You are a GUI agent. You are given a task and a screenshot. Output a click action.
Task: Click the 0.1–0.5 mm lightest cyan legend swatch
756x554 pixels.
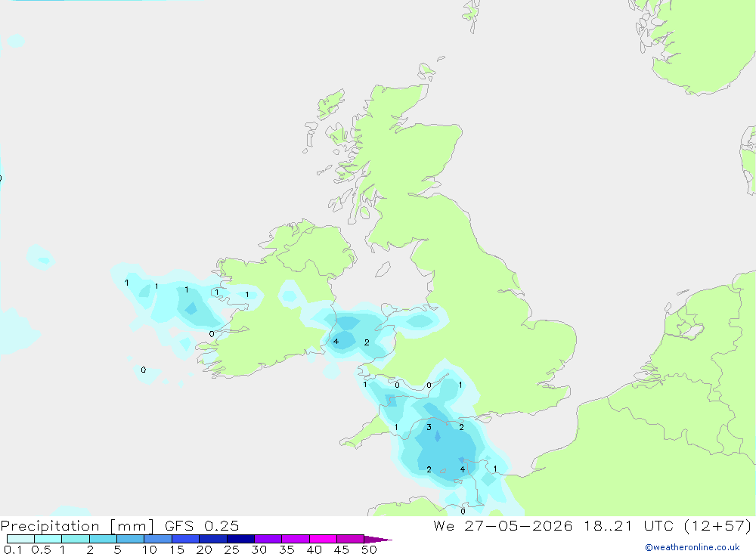click(20, 539)
